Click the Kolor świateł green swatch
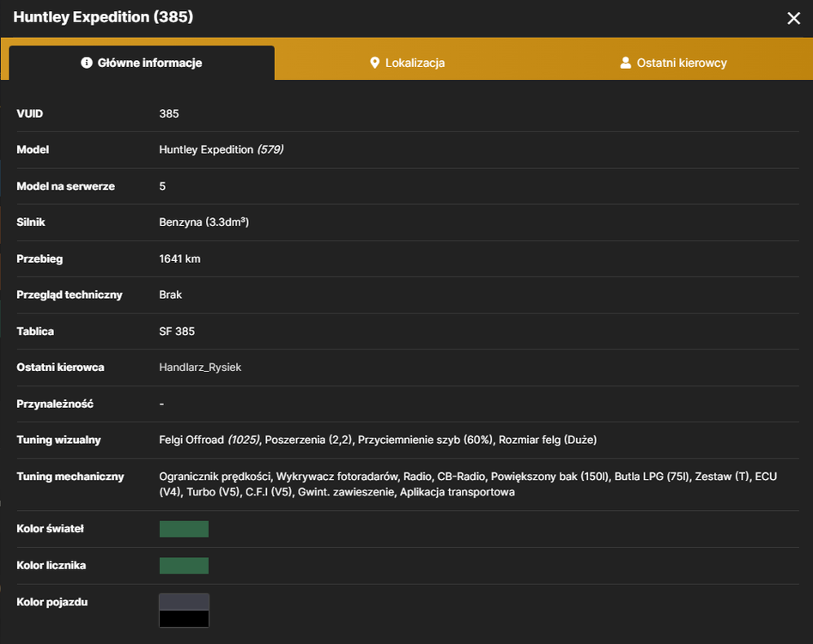Viewport: 813px width, 644px height. pyautogui.click(x=184, y=529)
